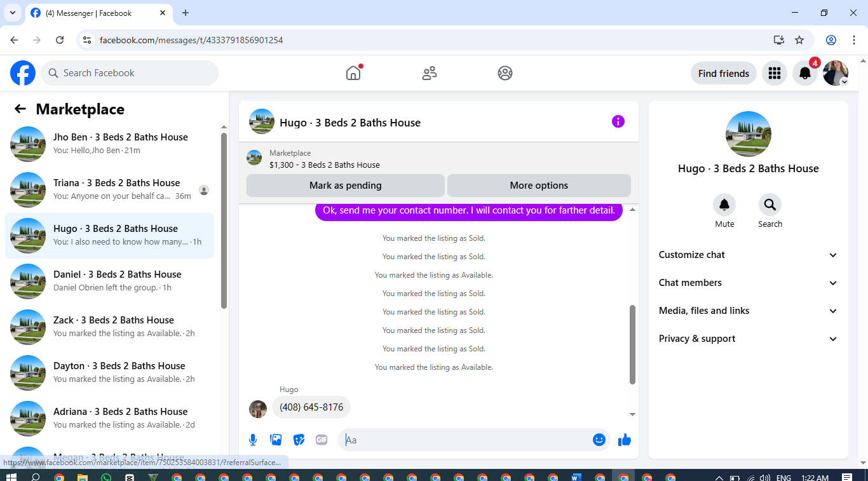The height and width of the screenshot is (481, 868).
Task: Open the Facebook menu grid icon
Action: [x=774, y=73]
